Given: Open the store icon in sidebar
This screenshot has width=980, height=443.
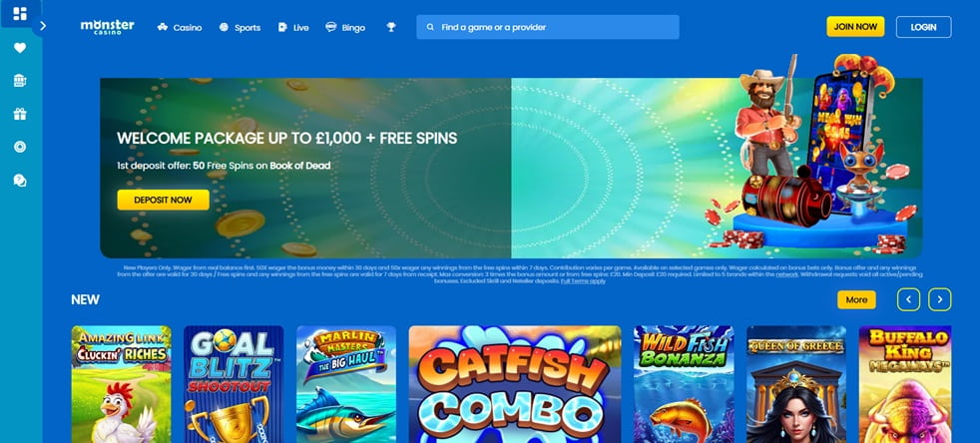Looking at the screenshot, I should tap(20, 81).
